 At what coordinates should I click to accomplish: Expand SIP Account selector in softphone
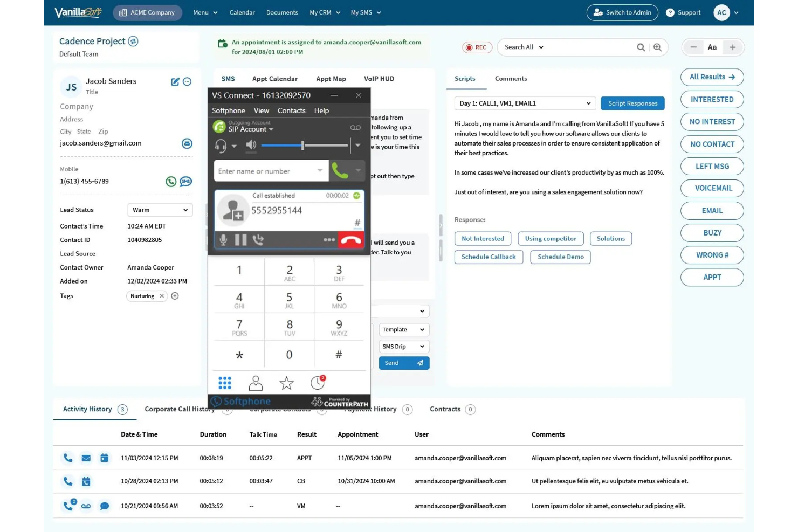click(251, 129)
